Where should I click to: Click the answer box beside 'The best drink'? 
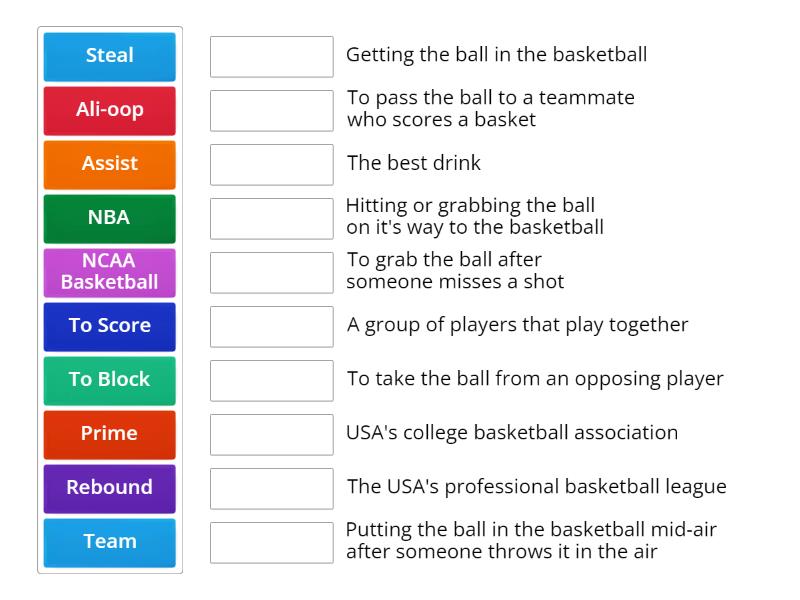coord(272,164)
